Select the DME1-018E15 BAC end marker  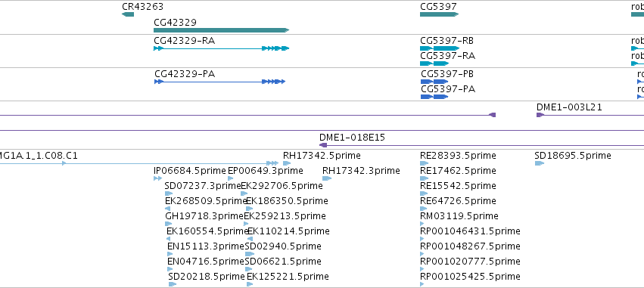tap(323, 145)
